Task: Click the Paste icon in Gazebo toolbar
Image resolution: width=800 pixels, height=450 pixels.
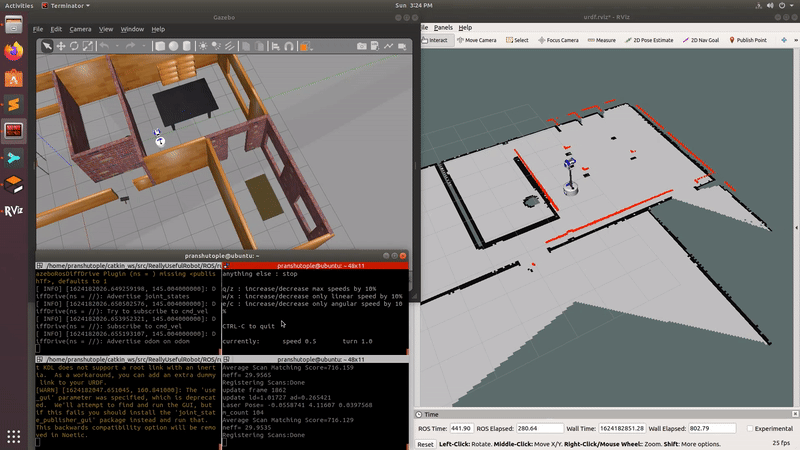Action: coord(259,46)
